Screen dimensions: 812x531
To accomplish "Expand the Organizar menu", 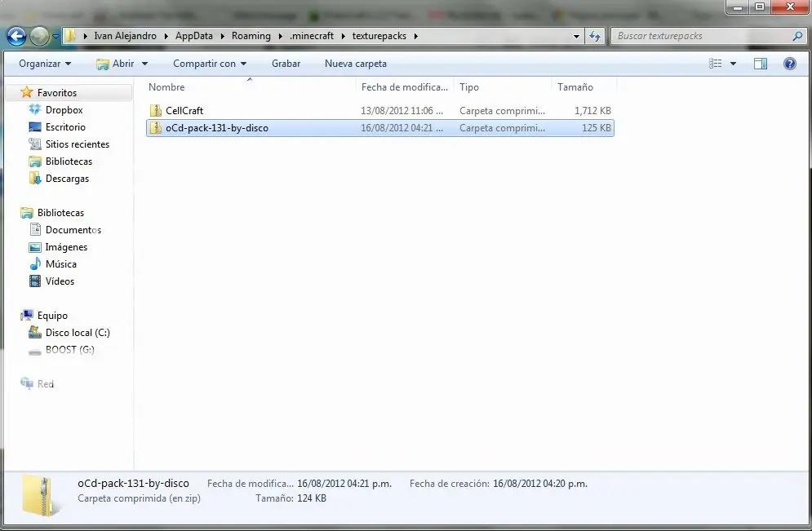I will (x=45, y=64).
